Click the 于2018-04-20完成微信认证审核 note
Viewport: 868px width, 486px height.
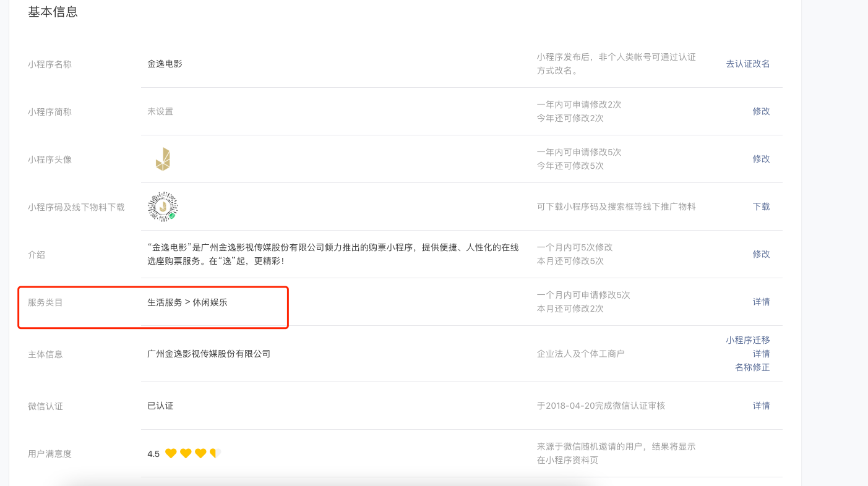point(601,406)
